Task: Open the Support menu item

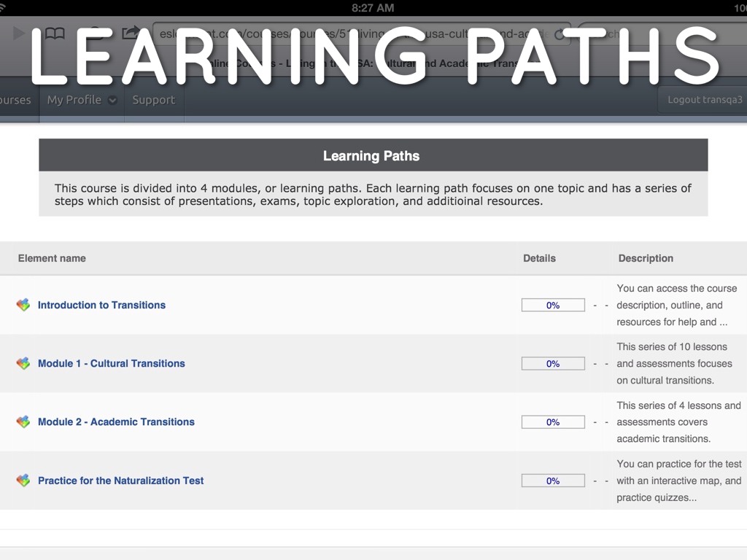Action: pyautogui.click(x=153, y=100)
